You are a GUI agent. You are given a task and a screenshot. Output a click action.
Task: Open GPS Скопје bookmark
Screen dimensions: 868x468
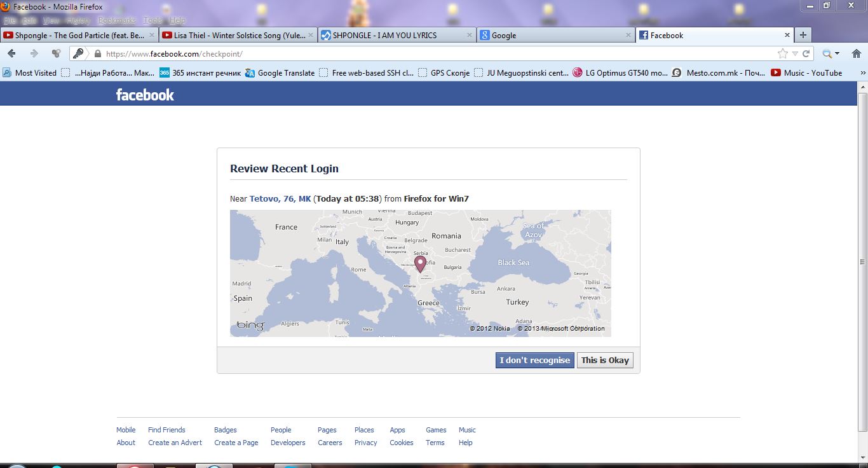(x=444, y=72)
